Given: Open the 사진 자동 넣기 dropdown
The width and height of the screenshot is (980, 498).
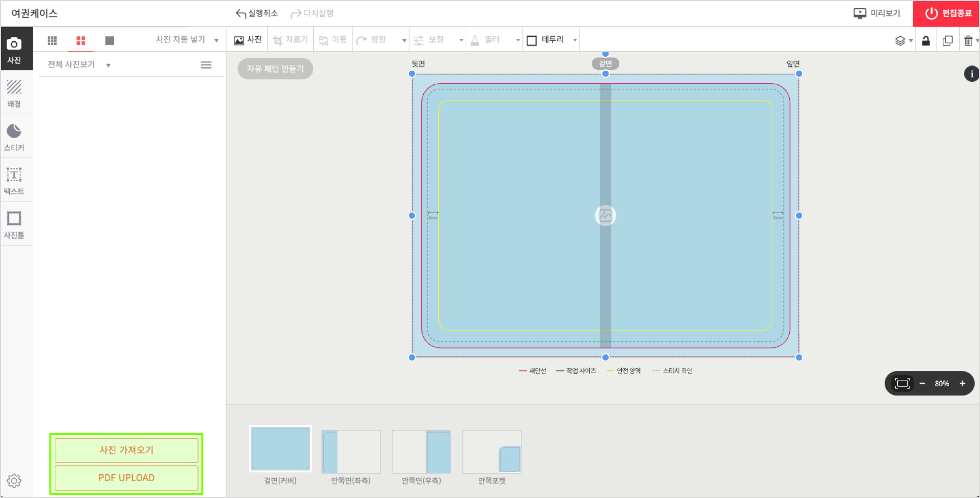Looking at the screenshot, I should click(x=215, y=39).
